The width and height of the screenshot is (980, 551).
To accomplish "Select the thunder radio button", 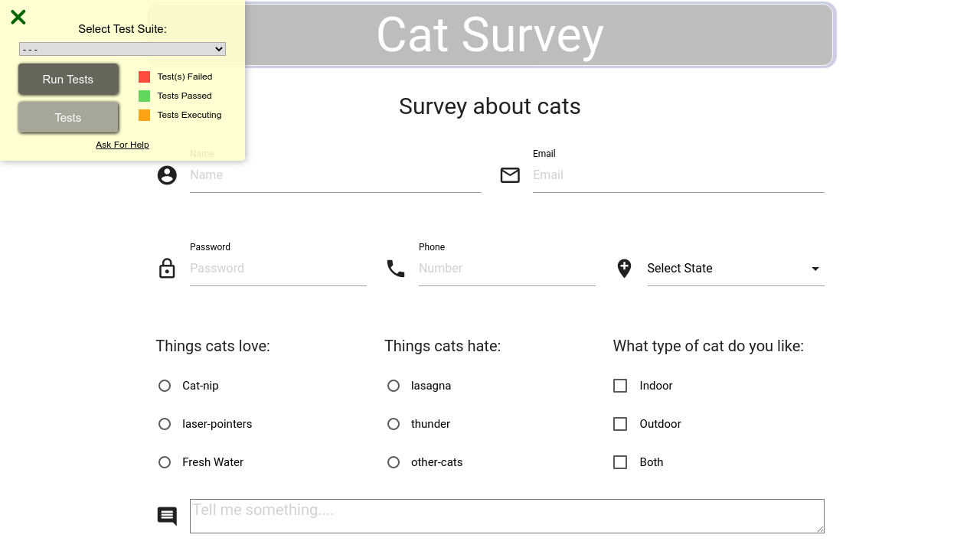I will coord(394,424).
